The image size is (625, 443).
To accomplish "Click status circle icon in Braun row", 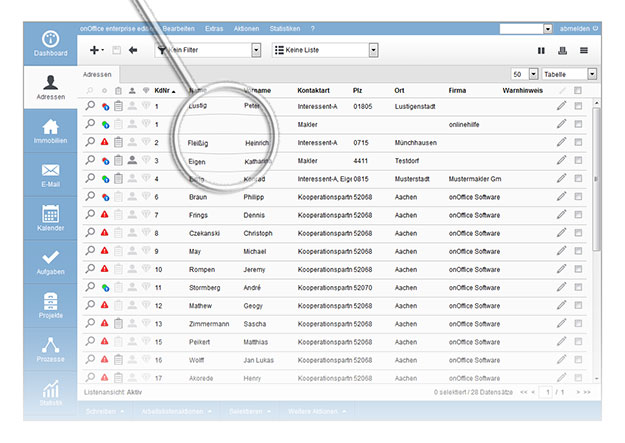I will (105, 197).
